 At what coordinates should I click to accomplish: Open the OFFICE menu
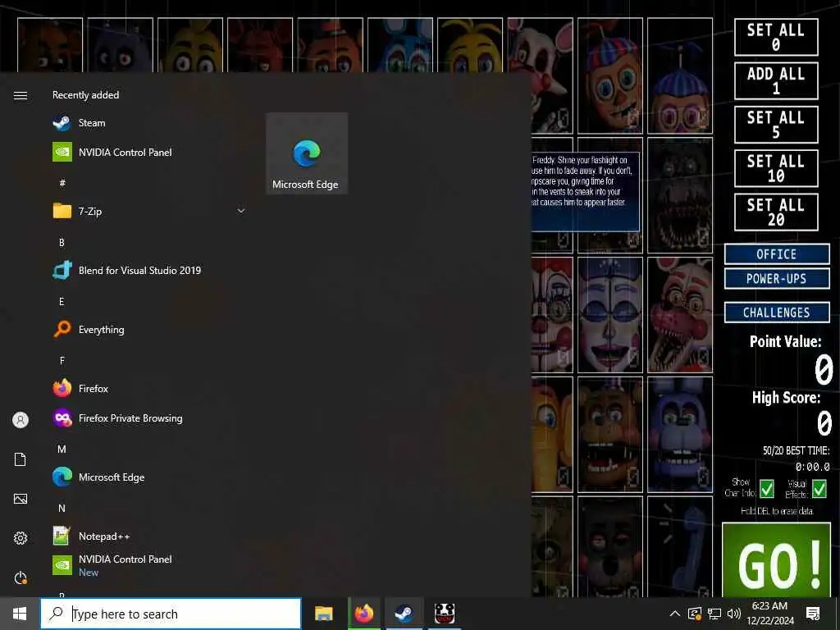click(777, 254)
